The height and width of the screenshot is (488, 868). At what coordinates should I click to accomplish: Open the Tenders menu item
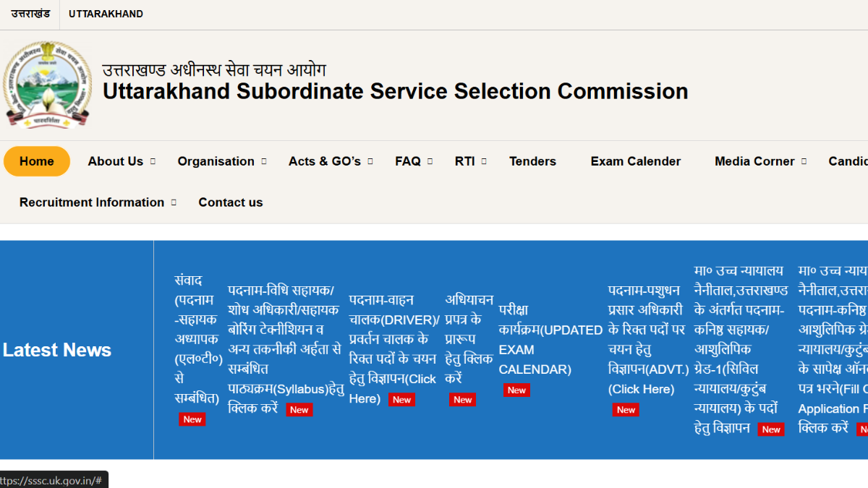[x=532, y=161]
